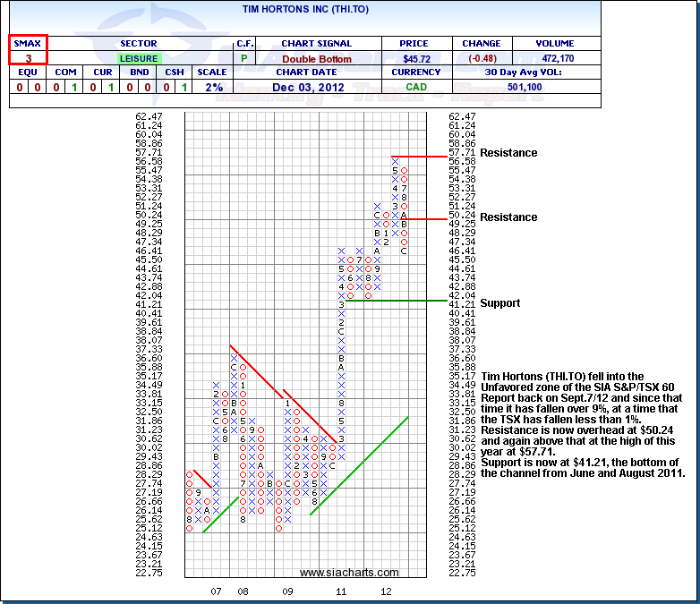Click the SMAX score value 3
The image size is (700, 604).
tap(28, 58)
